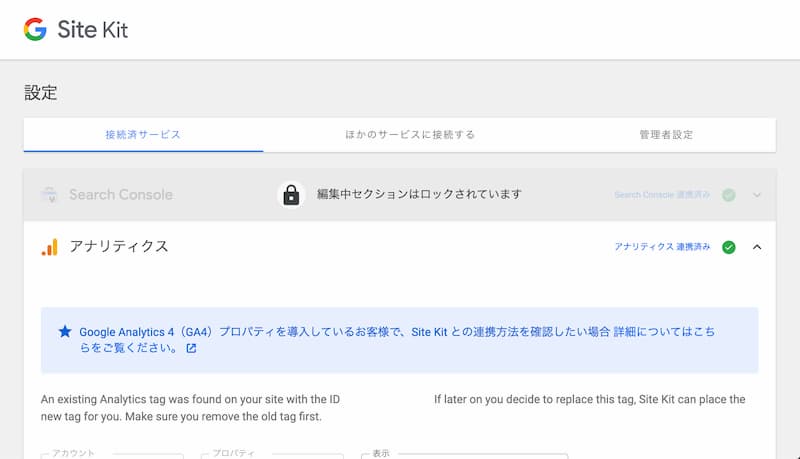The image size is (800, 459).
Task: Click the 設定 page heading
Action: pyautogui.click(x=41, y=93)
